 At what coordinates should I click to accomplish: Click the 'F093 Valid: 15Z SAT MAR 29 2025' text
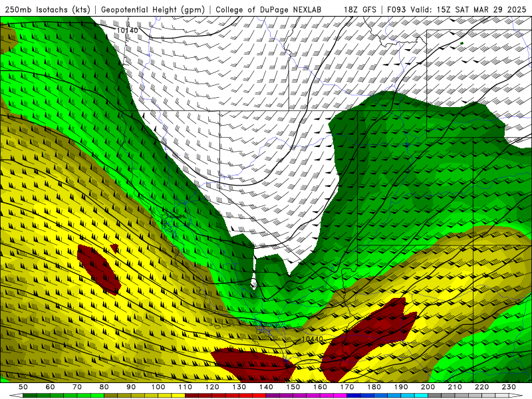coord(456,9)
